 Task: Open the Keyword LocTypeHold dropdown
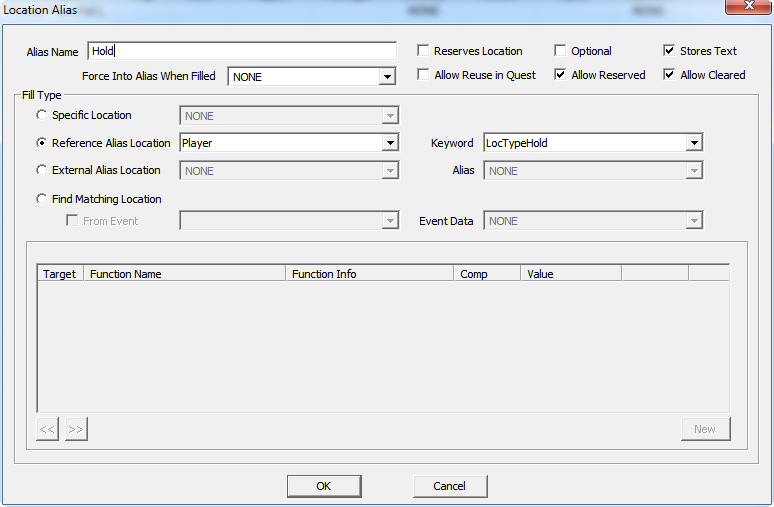[x=693, y=143]
